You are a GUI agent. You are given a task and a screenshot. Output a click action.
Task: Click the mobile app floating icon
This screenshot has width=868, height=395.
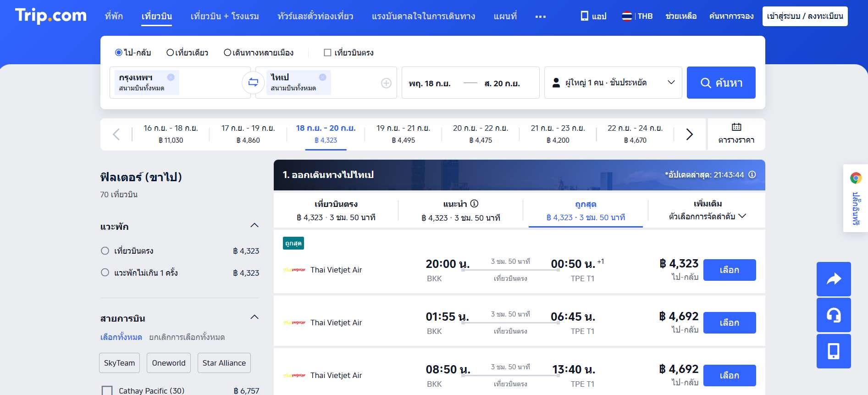click(833, 351)
